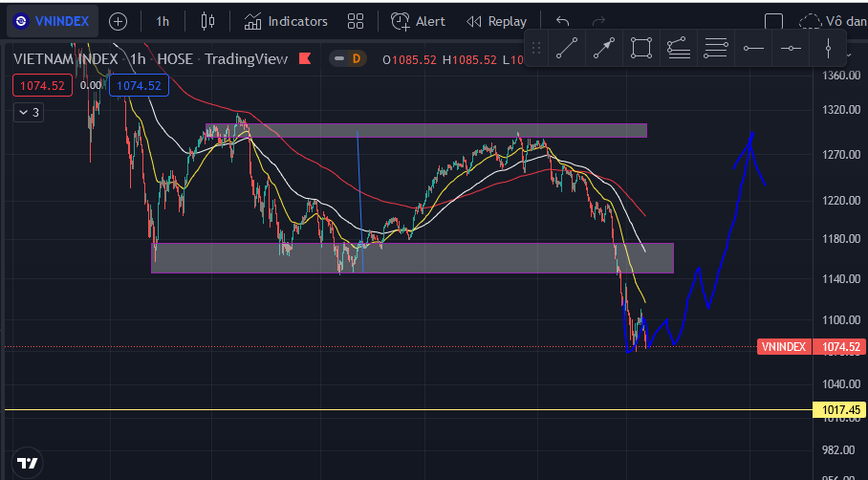Open the VNINDEX symbol search
The width and height of the screenshot is (868, 480).
point(52,22)
